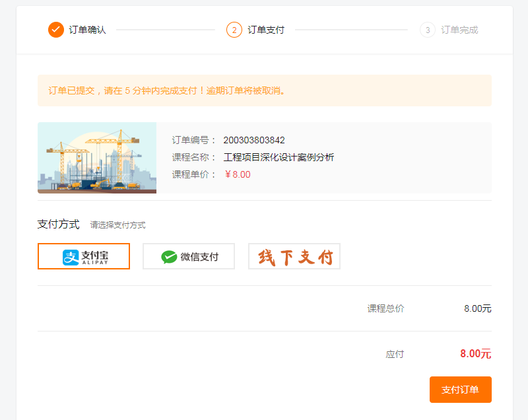Click the step 2 circle icon
528x420 pixels.
pyautogui.click(x=234, y=30)
